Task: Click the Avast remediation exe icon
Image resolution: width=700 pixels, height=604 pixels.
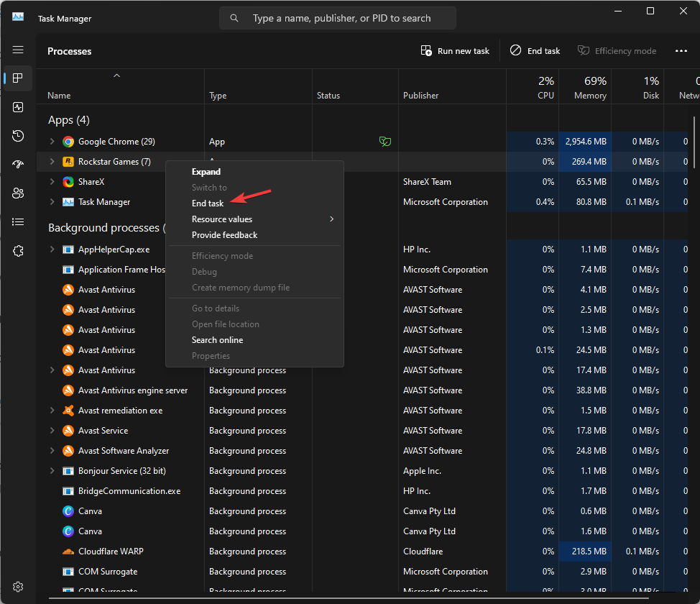Action: coord(68,411)
